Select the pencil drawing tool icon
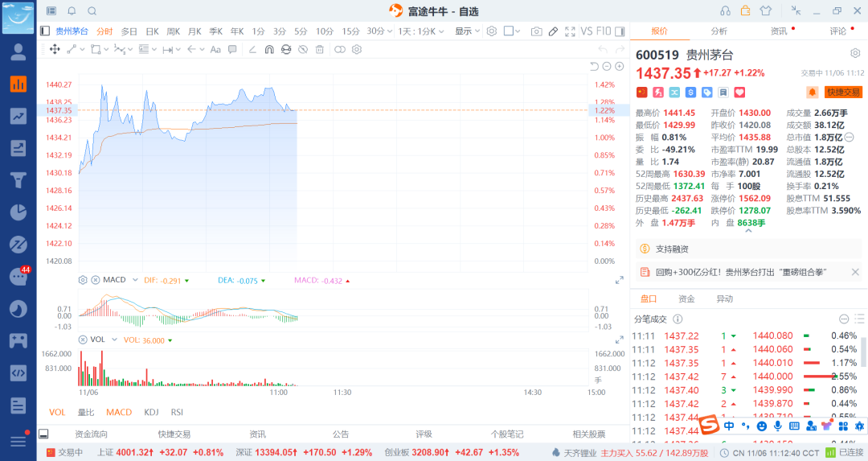This screenshot has height=461, width=868. (553, 31)
